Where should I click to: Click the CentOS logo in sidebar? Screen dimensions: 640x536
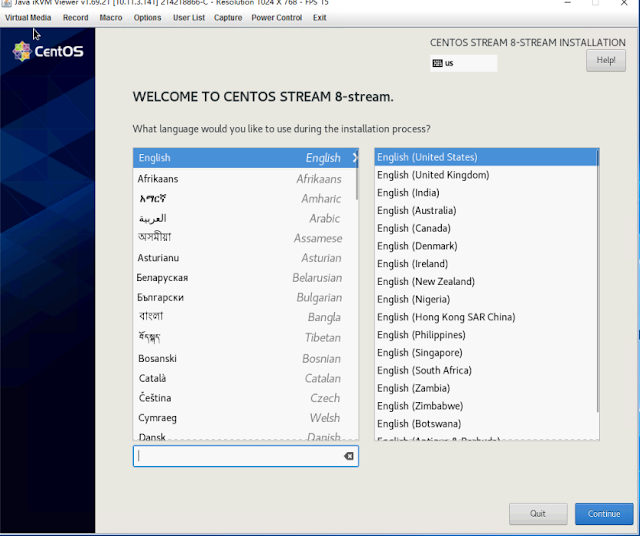point(48,51)
